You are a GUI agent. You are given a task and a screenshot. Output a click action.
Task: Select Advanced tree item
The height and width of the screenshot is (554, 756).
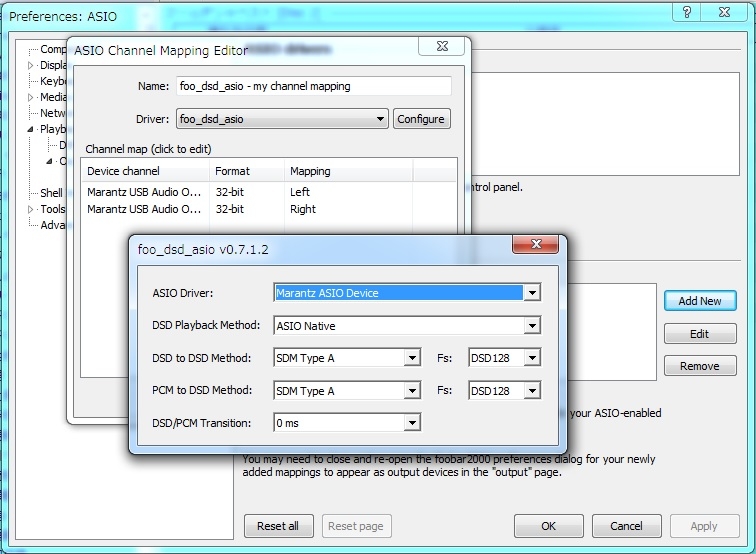(53, 225)
